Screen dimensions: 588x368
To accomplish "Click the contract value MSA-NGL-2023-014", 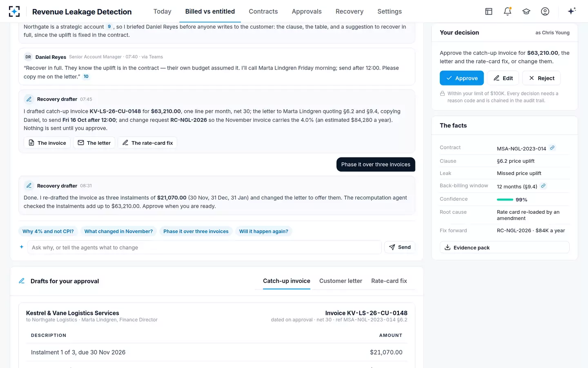I will point(521,149).
